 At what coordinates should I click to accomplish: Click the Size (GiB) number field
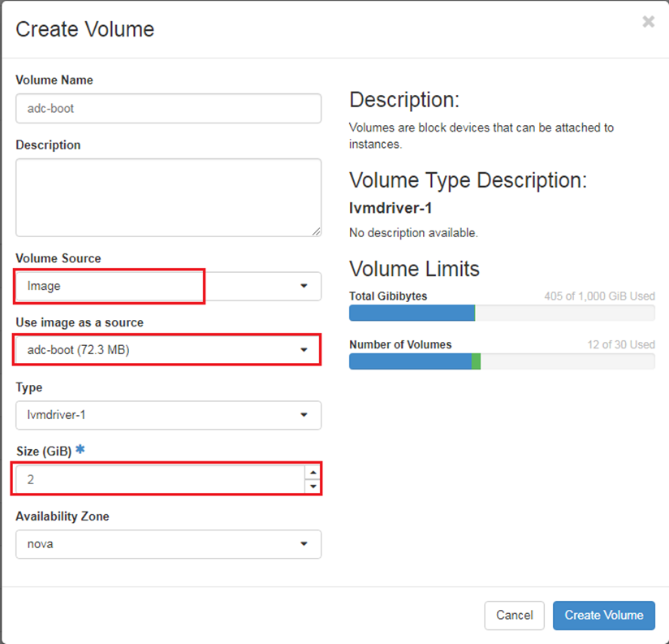158,479
